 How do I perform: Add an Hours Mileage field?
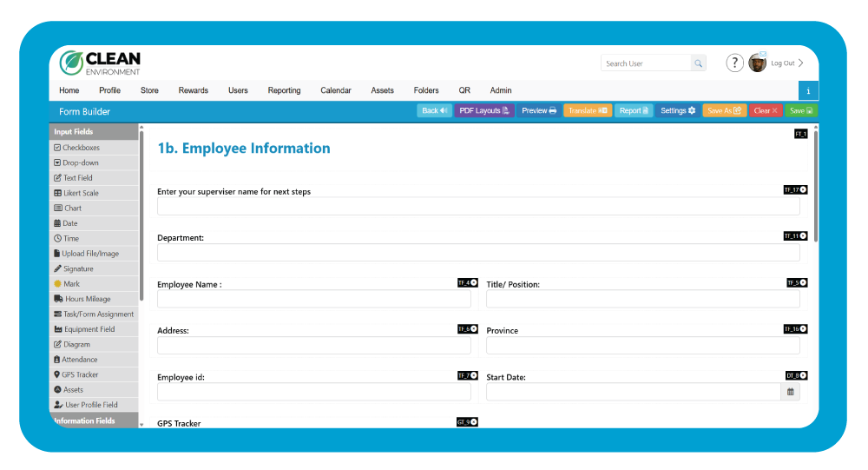tap(94, 299)
